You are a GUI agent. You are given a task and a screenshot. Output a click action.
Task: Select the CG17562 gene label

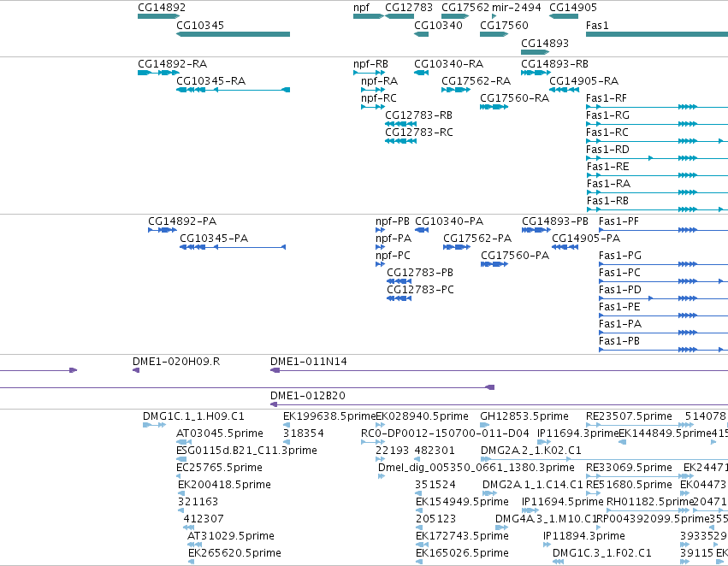click(465, 8)
